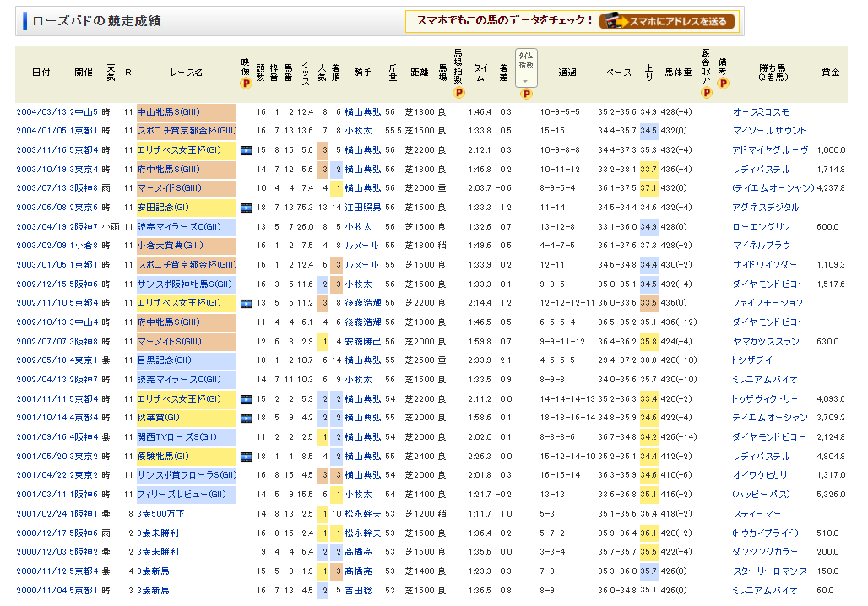Image resolution: width=868 pixels, height=606 pixels.
Task: Open winner horse トシザブイ
Action: point(751,360)
